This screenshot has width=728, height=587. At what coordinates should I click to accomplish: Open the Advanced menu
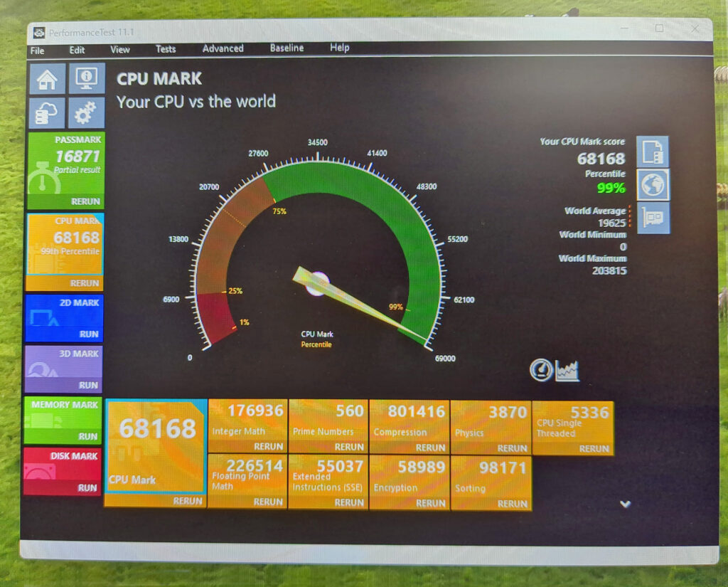(x=223, y=48)
